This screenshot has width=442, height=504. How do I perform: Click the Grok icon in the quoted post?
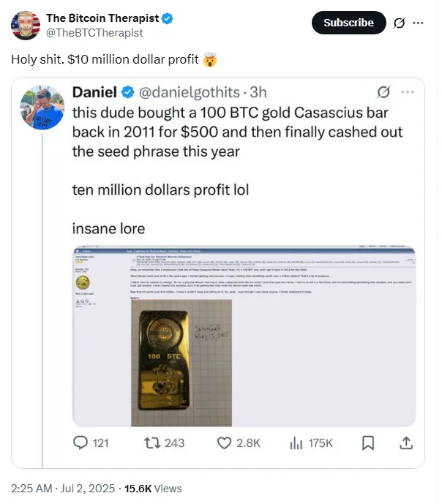[x=382, y=92]
